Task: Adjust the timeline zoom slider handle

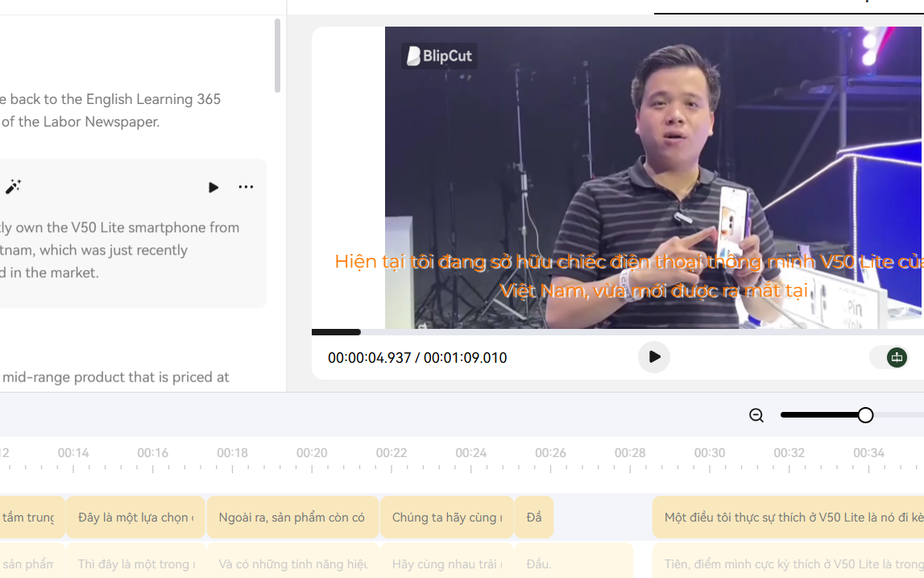Action: (865, 415)
